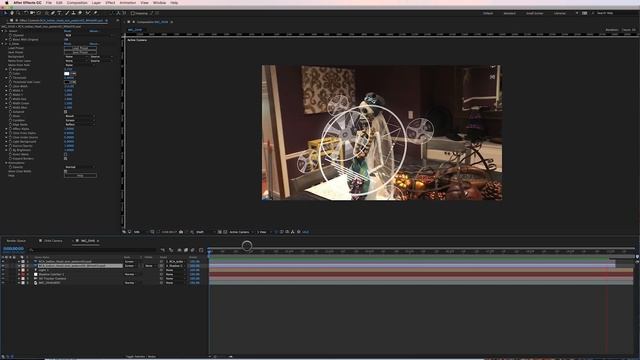The height and width of the screenshot is (360, 640).
Task: Take a snapshot with viewer camera icon
Action: pyautogui.click(x=181, y=232)
